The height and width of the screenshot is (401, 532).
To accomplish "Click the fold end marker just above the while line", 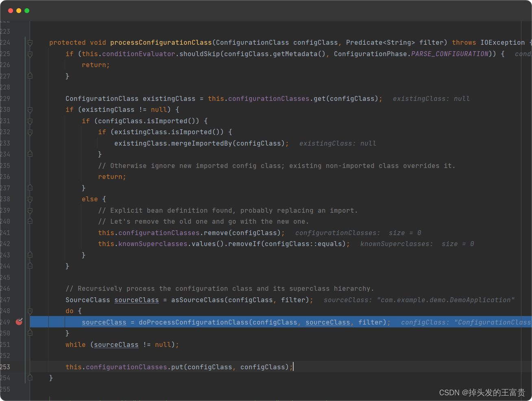I will (30, 333).
